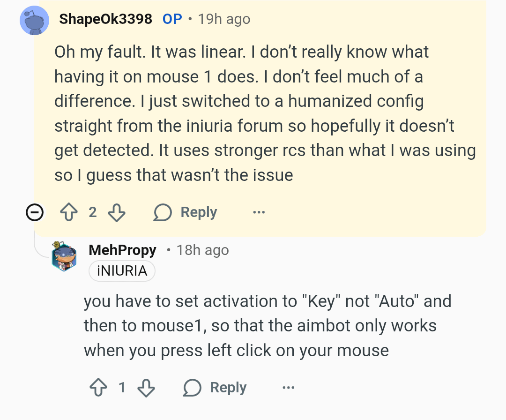506x420 pixels.
Task: Upvote ShapeOk3398's comment
Action: (68, 213)
